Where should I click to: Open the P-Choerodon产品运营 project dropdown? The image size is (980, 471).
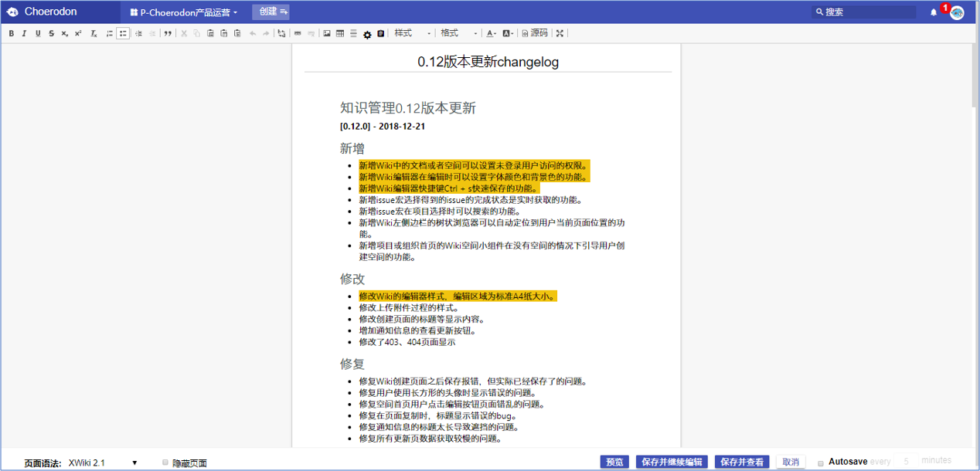click(x=184, y=12)
